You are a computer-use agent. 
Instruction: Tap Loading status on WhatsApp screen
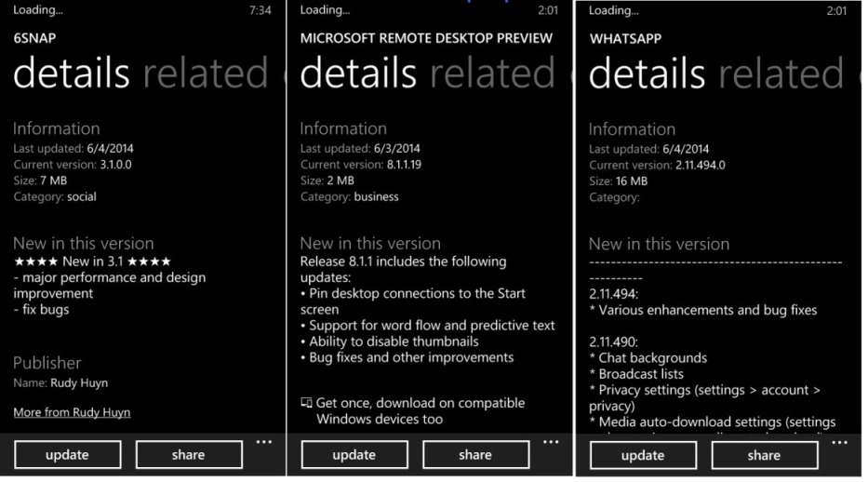point(613,10)
